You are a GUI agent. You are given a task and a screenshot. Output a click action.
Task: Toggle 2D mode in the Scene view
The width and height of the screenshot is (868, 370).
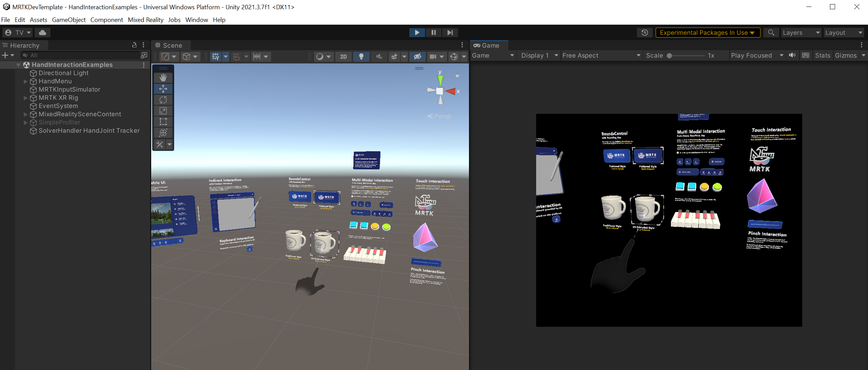[x=343, y=57]
